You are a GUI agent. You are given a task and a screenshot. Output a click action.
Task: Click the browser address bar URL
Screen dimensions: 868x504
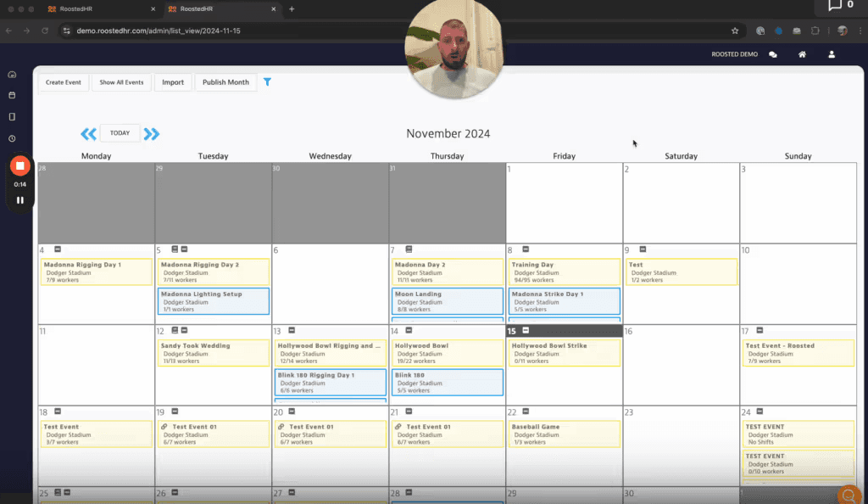(159, 31)
